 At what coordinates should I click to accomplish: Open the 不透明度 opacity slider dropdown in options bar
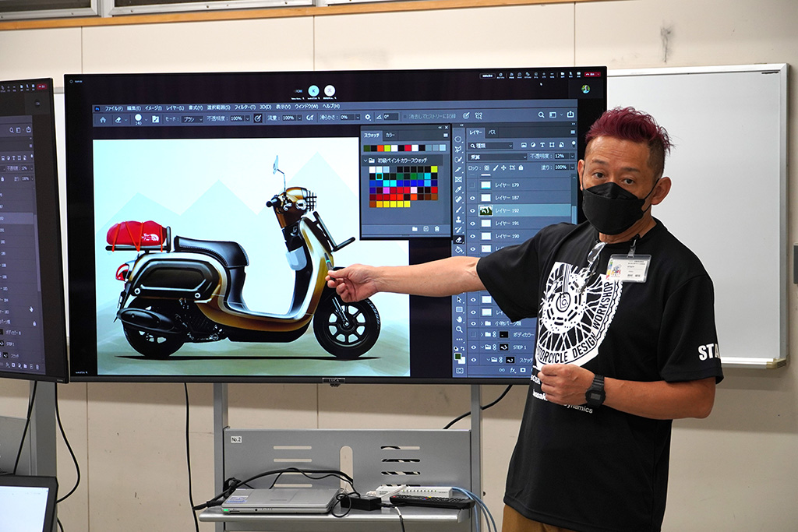(248, 118)
